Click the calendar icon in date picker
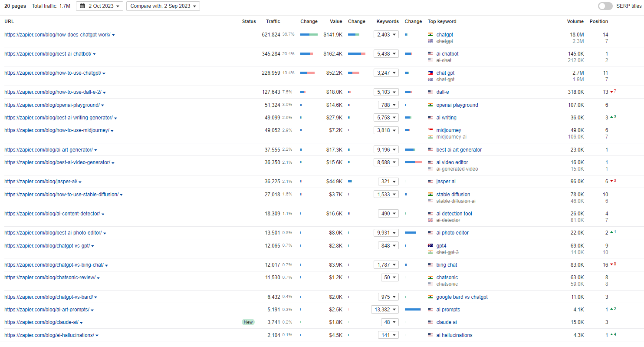 (x=82, y=6)
